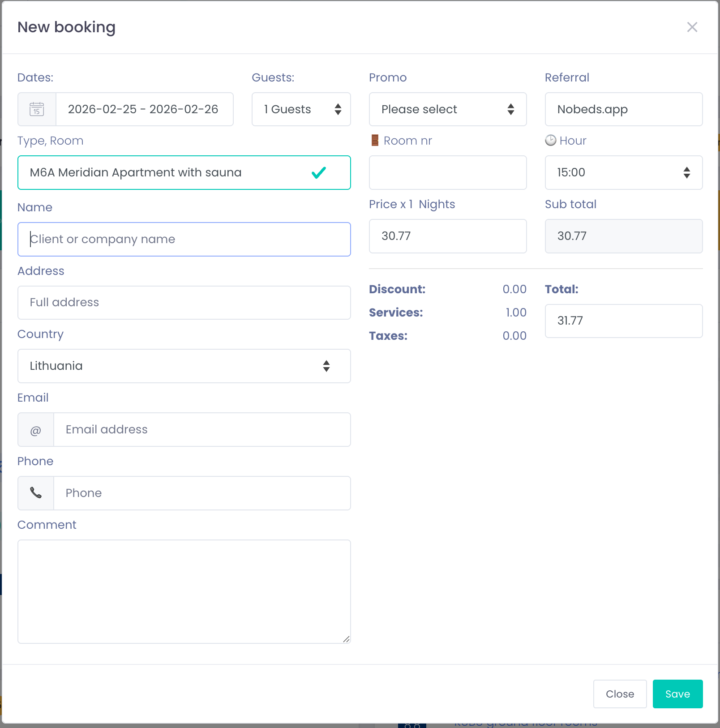This screenshot has height=728, width=720.
Task: Click the Email address field
Action: tap(202, 429)
